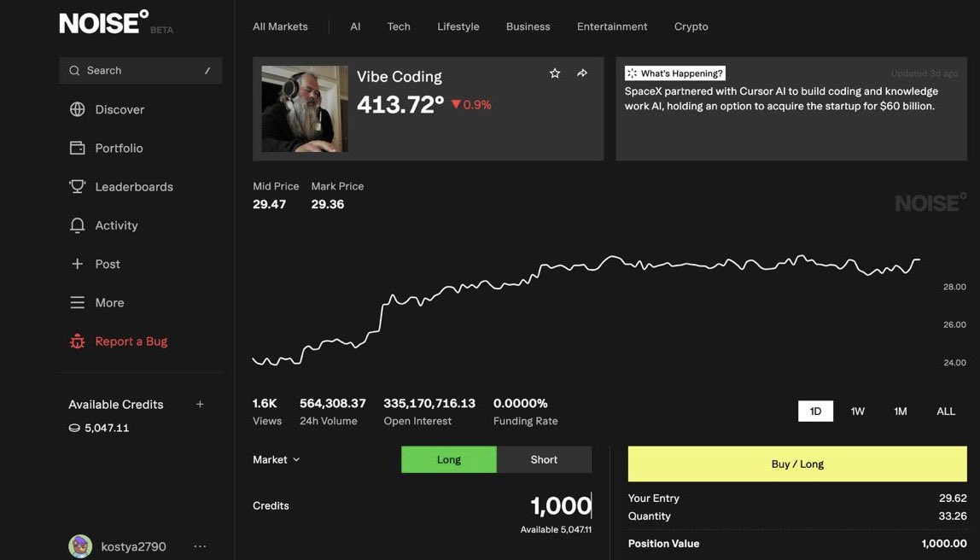Switch to the Crypto category
This screenshot has height=560, width=980.
coord(691,26)
